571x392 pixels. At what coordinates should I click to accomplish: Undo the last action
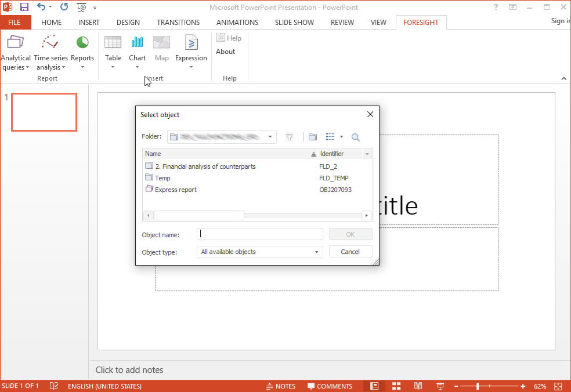click(41, 7)
